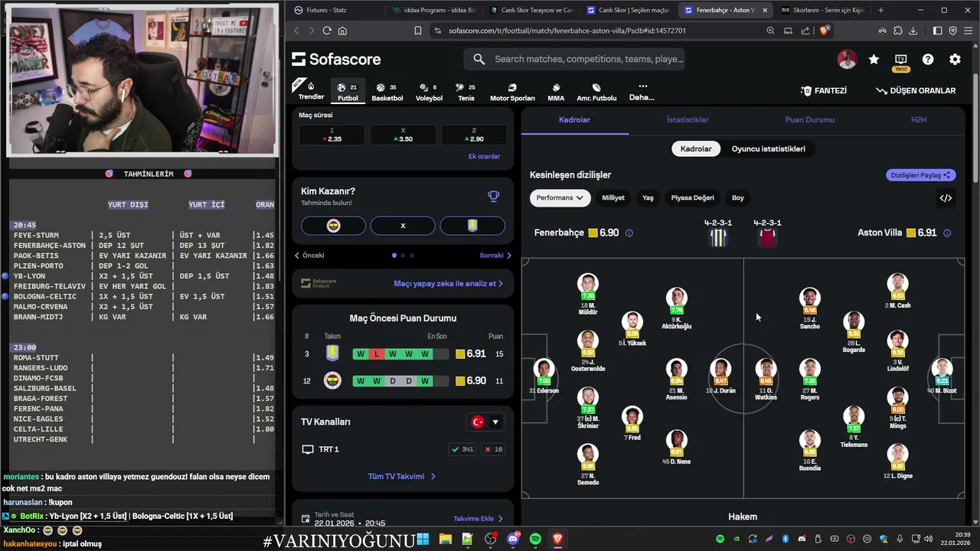
Task: Click Maçı yapay zeka ile analiz et
Action: pos(448,283)
